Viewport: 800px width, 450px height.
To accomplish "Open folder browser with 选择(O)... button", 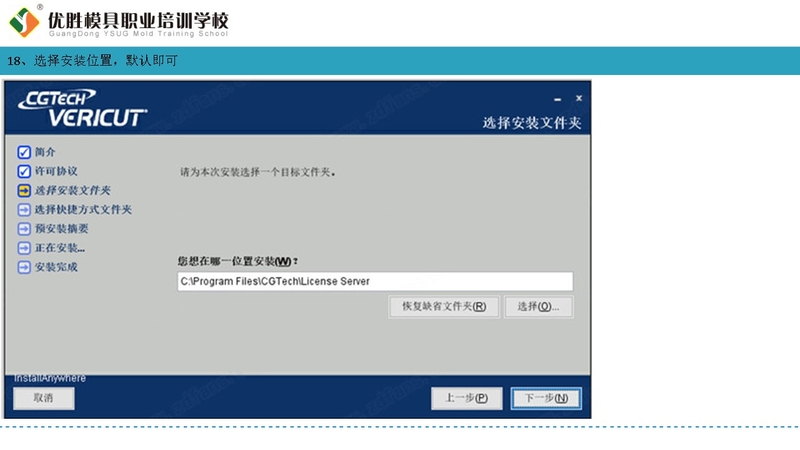I will pos(539,307).
